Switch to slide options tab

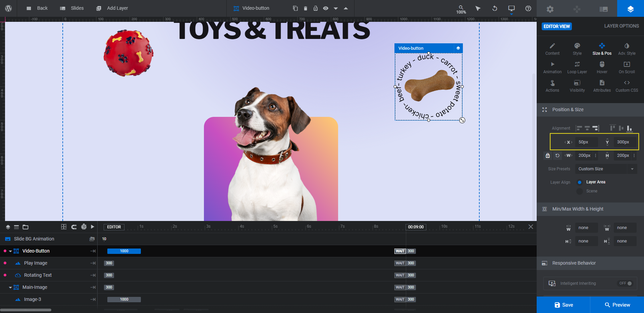click(604, 9)
